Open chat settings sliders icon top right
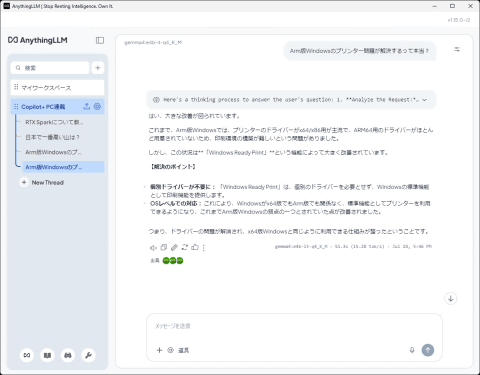Viewport: 480px width, 375px height. coord(457,49)
